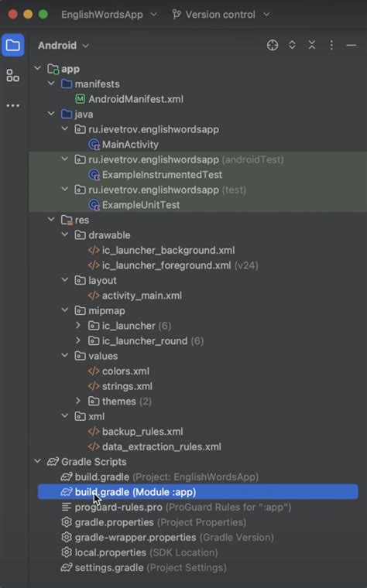367x588 pixels.
Task: Show more tool windows ellipsis
Action: (12, 106)
